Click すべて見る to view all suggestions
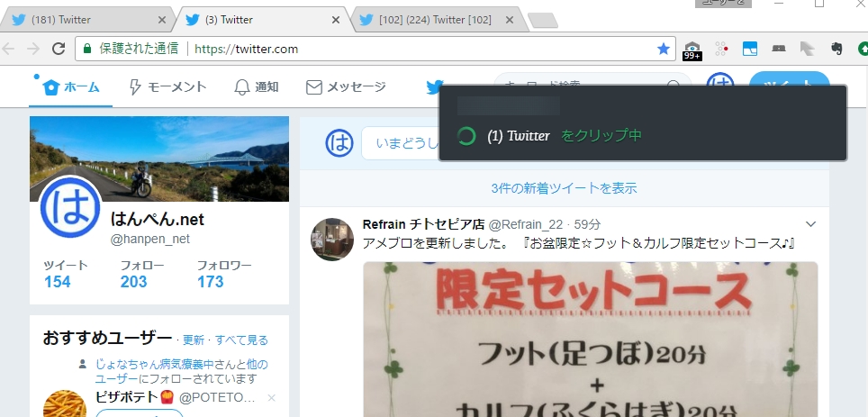Screen dimensions: 868x417 241,340
